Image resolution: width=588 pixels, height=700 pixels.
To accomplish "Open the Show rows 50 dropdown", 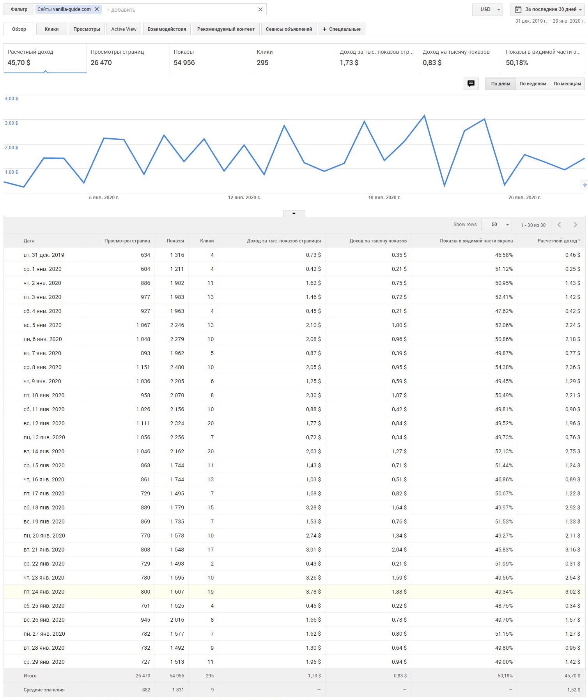I will pyautogui.click(x=496, y=225).
